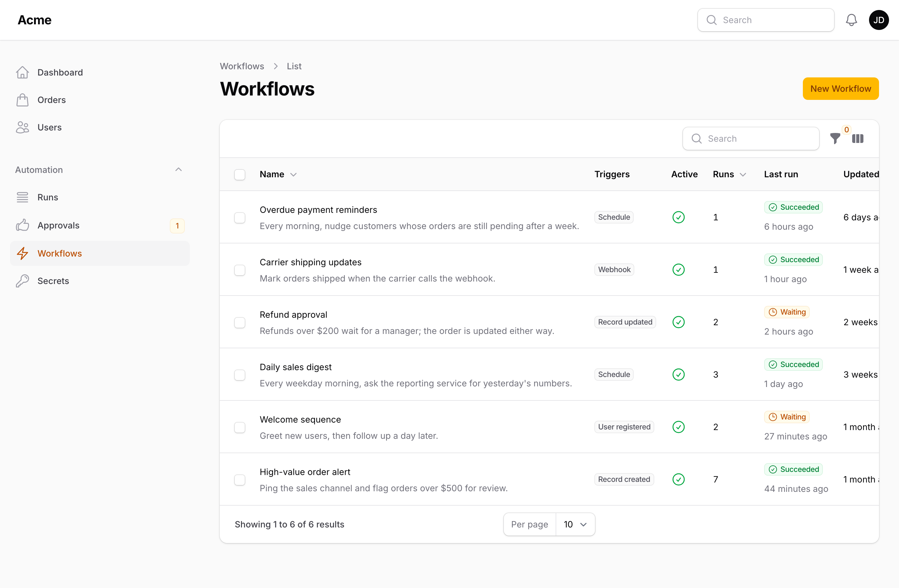Screen dimensions: 899x588
Task: Click the active checkmark for Overdue payment reminders
Action: pos(678,217)
